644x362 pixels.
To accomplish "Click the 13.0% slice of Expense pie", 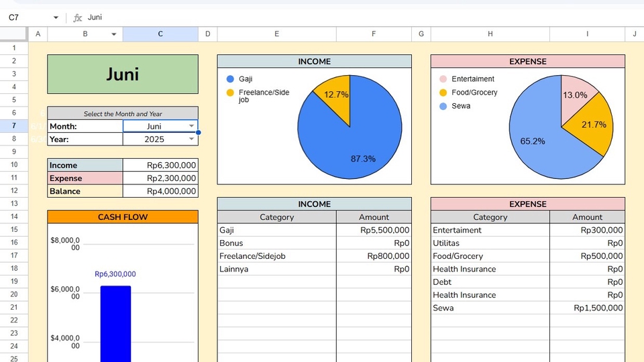I will pos(575,97).
